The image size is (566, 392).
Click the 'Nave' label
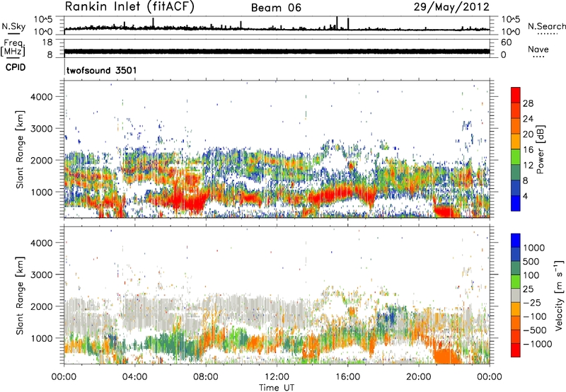538,50
